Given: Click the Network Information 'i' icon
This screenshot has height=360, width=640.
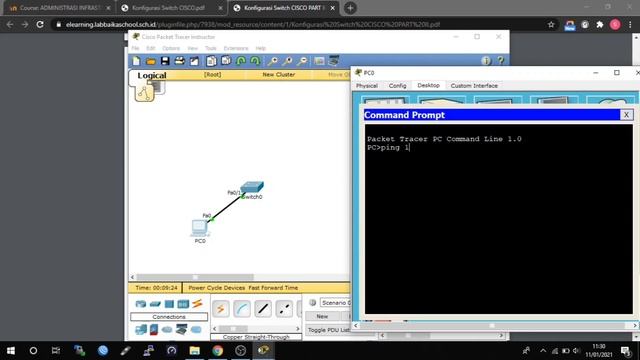Looking at the screenshot, I should (x=486, y=61).
